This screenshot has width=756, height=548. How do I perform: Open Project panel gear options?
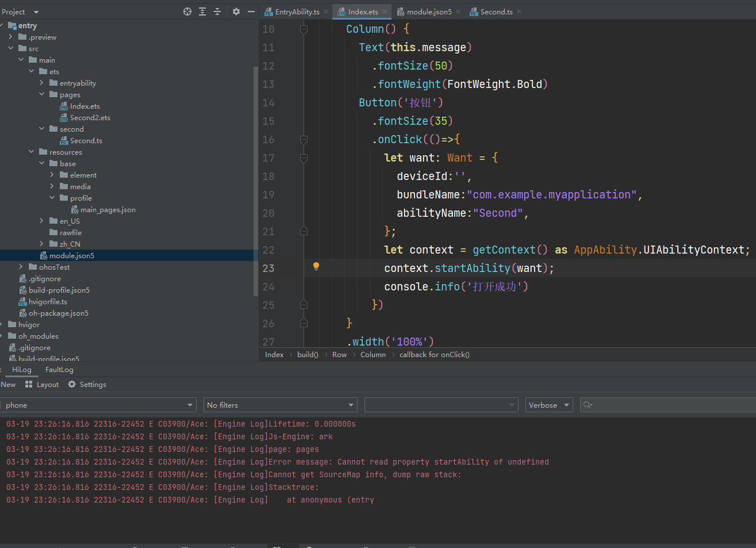[236, 12]
